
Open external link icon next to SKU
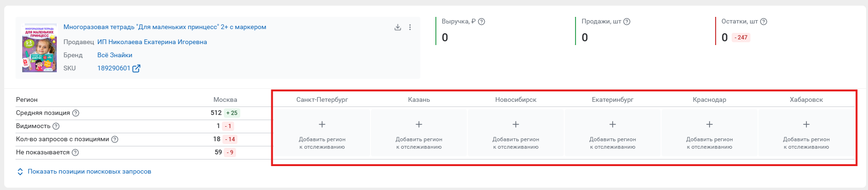tap(136, 68)
